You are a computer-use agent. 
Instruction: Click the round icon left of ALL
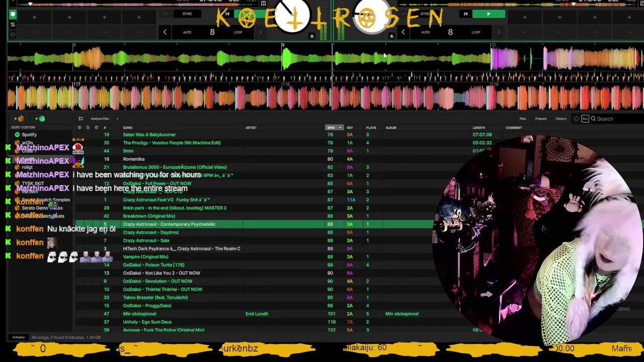[x=576, y=119]
